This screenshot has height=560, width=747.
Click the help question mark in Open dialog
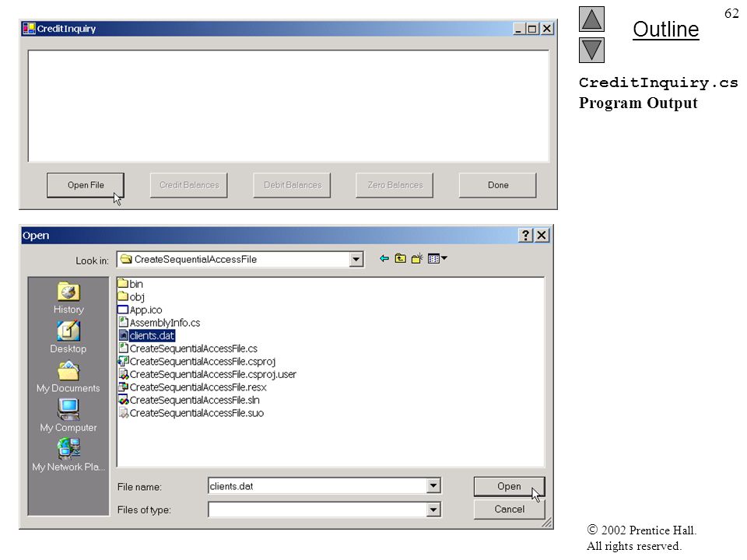525,235
